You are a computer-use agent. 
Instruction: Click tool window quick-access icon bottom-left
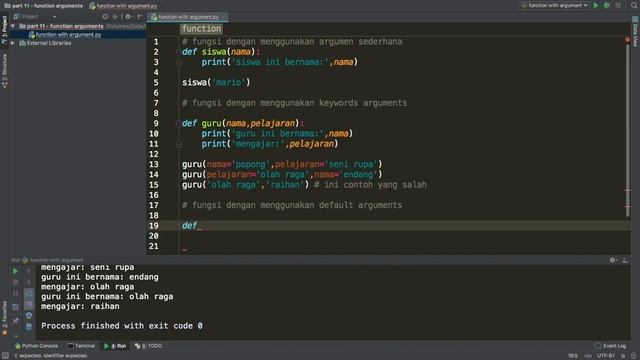(5, 356)
